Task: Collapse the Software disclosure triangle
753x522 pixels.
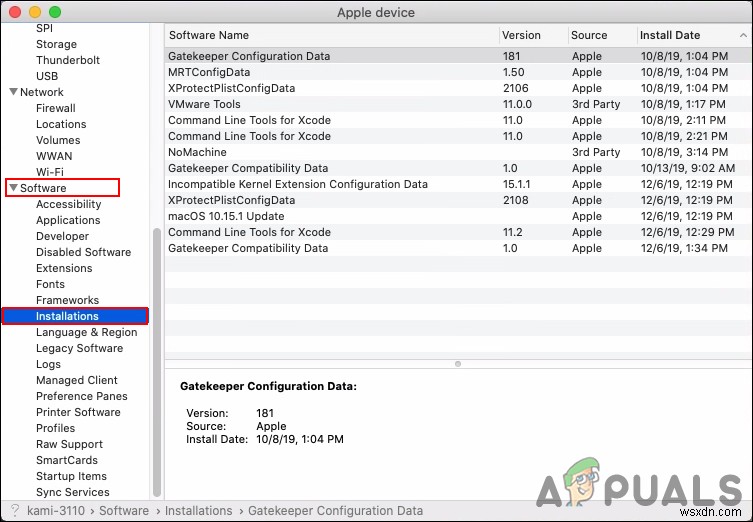Action: [x=13, y=187]
